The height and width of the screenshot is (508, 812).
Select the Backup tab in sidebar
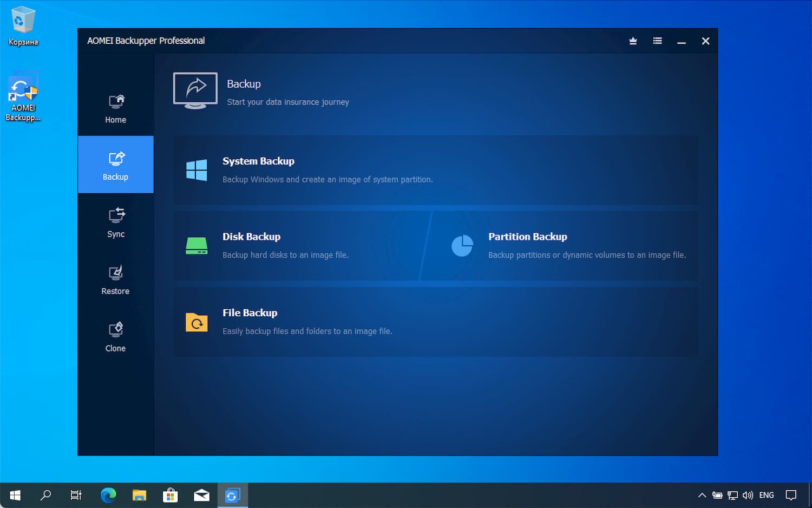[x=115, y=165]
